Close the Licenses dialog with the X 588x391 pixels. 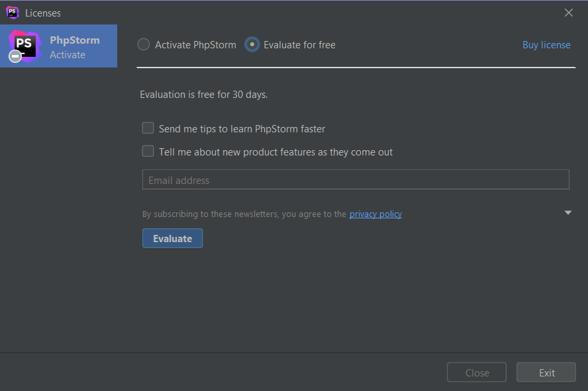tap(569, 13)
